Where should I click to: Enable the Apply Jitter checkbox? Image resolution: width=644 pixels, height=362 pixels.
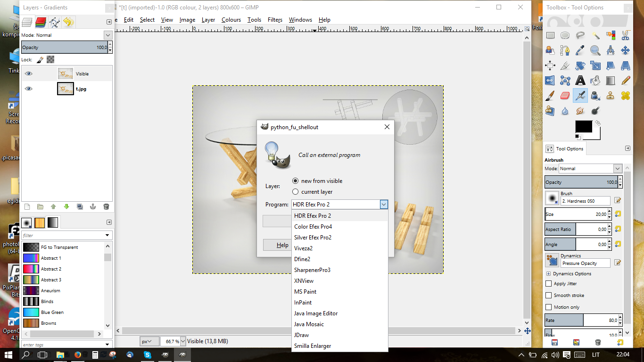548,284
